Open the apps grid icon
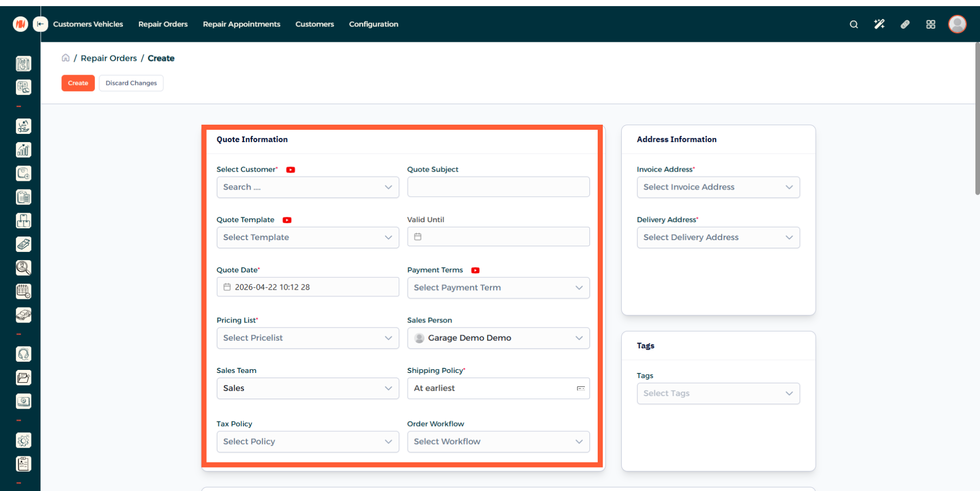980x491 pixels. pos(930,25)
